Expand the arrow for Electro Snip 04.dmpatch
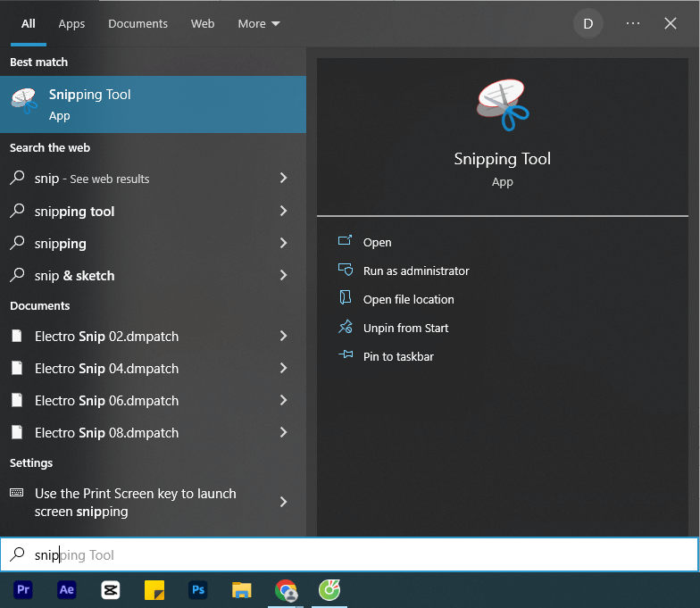This screenshot has height=608, width=700. tap(283, 368)
